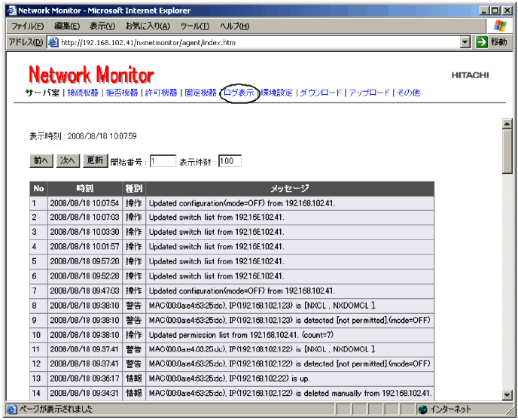
Task: Click the HITACHI logo
Action: (x=470, y=75)
